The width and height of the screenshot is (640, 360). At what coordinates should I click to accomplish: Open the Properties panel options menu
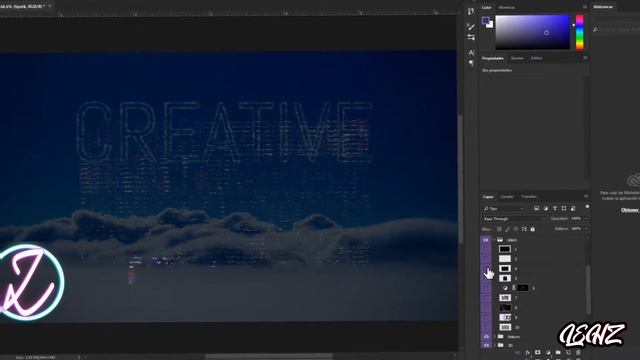[x=585, y=58]
